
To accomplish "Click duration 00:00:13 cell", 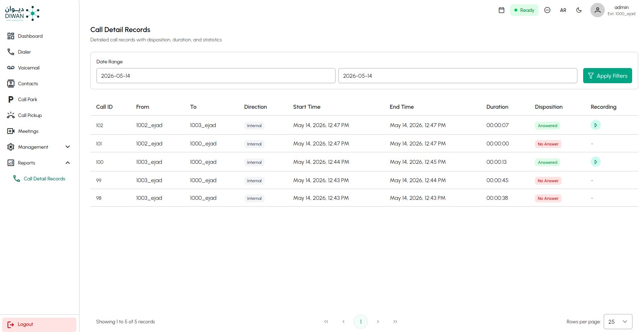I will 496,162.
